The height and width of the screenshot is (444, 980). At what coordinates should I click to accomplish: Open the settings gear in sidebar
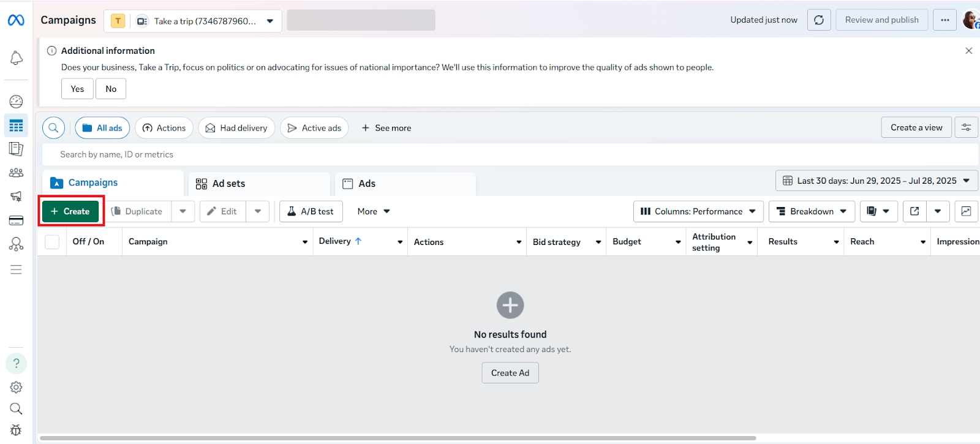[x=17, y=387]
